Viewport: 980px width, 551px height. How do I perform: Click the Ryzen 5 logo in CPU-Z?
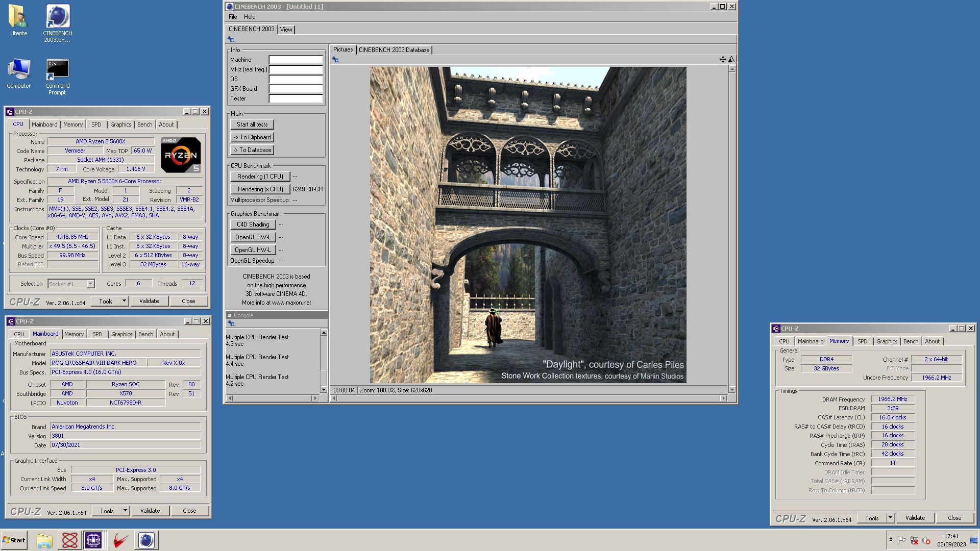click(x=181, y=155)
